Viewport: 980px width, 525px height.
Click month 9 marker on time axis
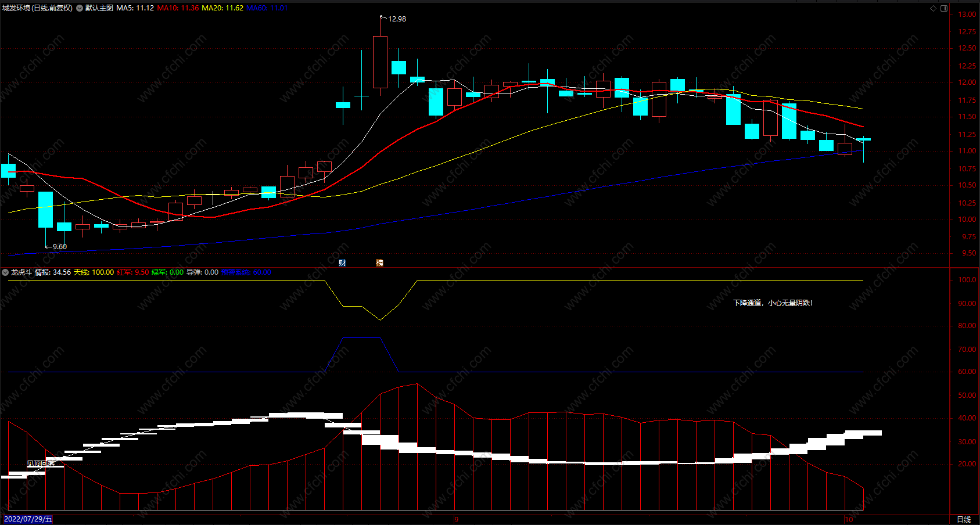(x=457, y=519)
